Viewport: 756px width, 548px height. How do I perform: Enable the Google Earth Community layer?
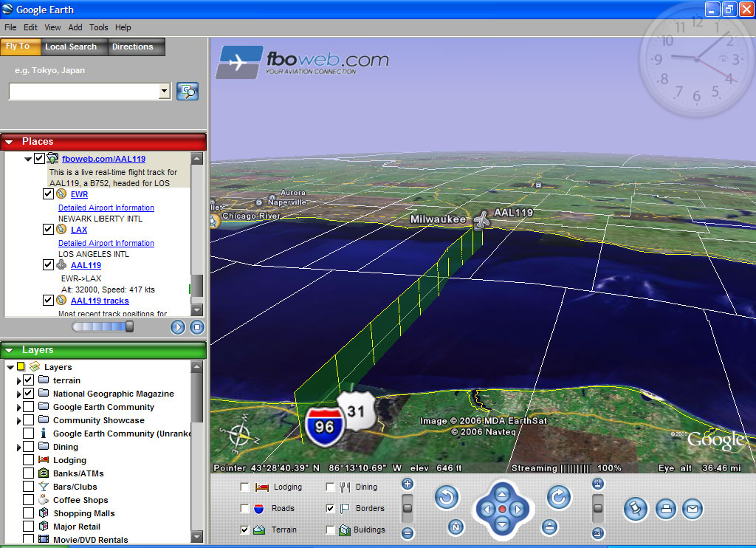point(29,407)
